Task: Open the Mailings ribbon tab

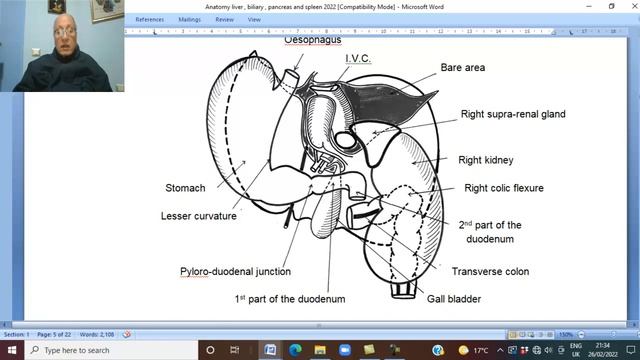Action: coord(189,20)
